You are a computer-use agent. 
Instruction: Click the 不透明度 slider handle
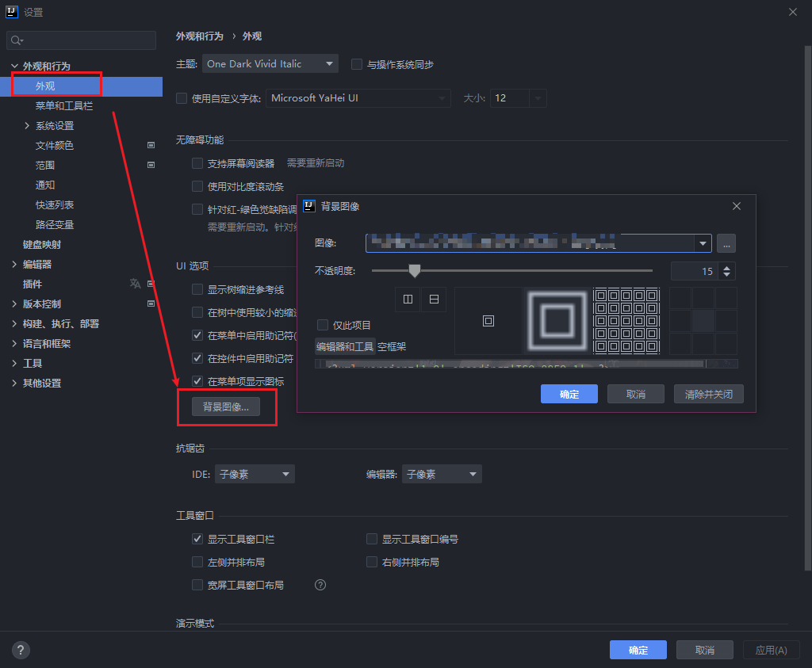414,271
